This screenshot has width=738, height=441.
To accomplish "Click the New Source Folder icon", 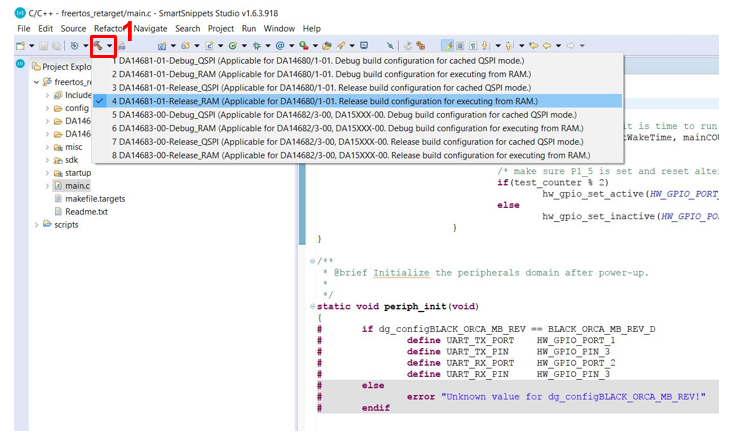I will point(185,46).
